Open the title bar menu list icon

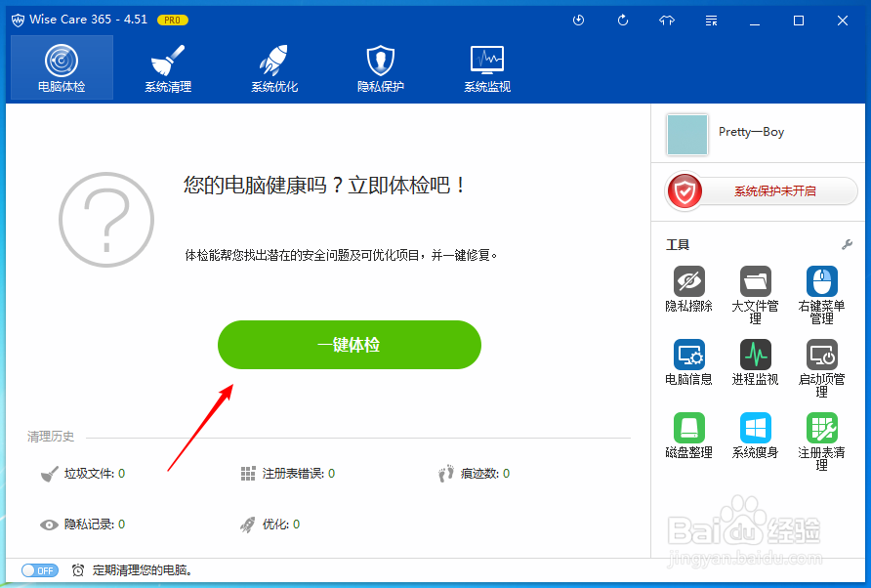coord(711,21)
